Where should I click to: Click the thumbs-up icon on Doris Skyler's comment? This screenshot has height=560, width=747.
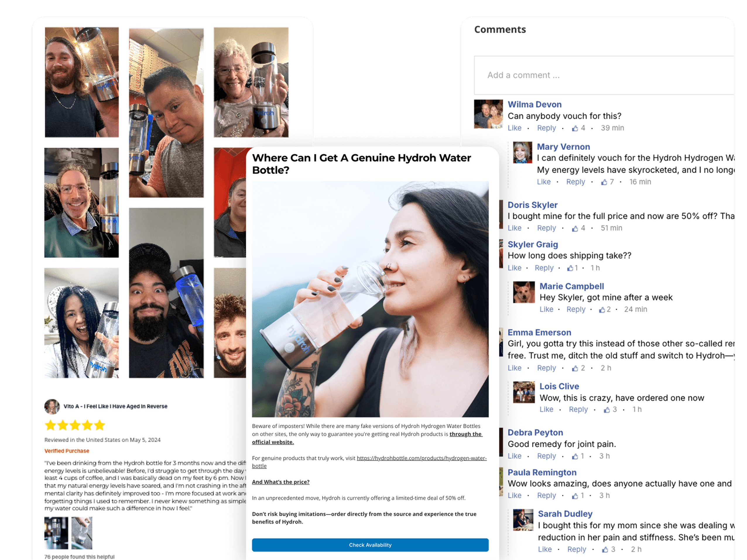click(x=575, y=229)
